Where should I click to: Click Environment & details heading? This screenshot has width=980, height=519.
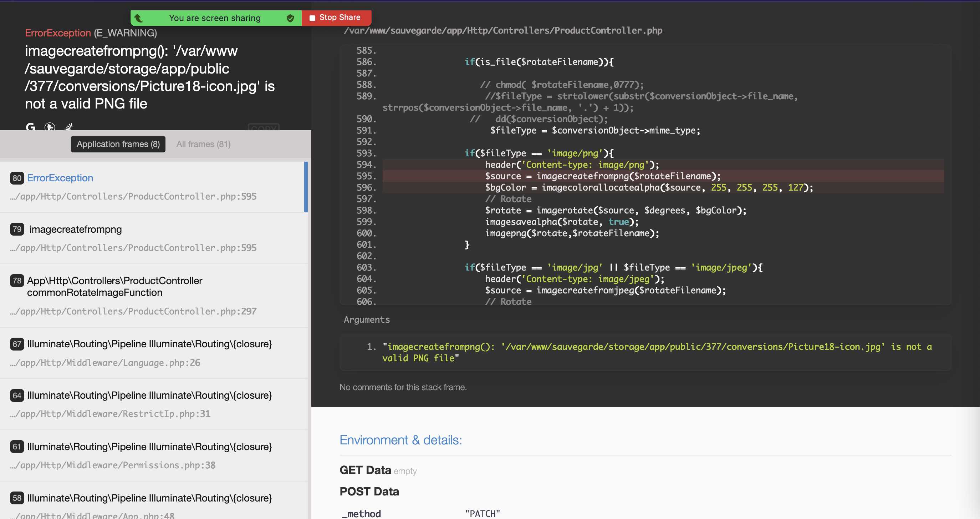400,440
